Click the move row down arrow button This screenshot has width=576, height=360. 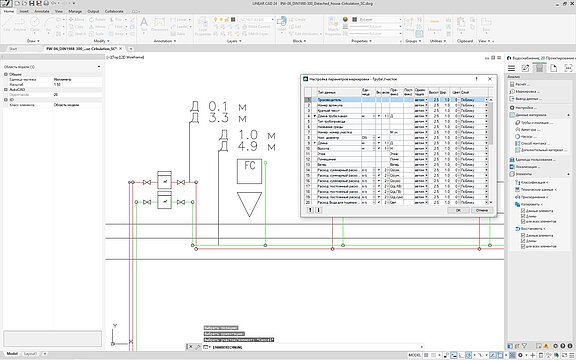click(x=318, y=210)
